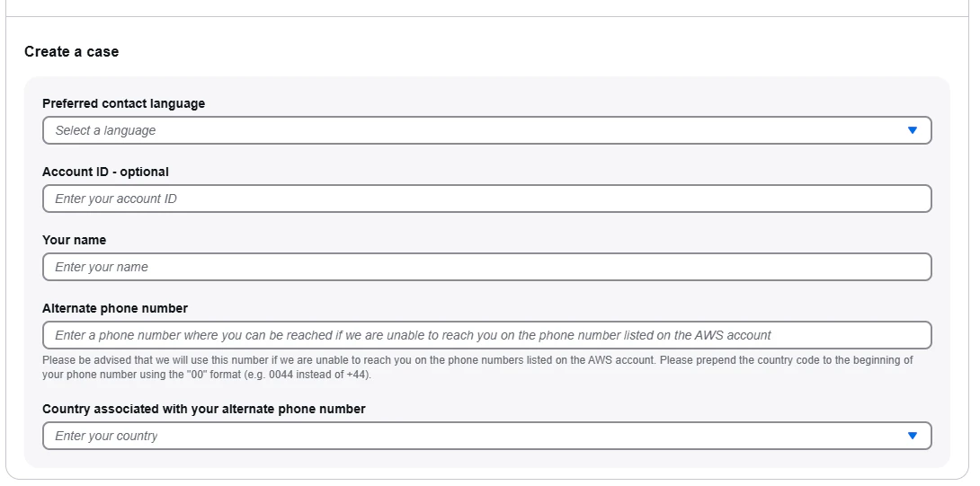Viewport: 980px width, 486px height.
Task: Click the country code help text below phone field
Action: point(477,367)
